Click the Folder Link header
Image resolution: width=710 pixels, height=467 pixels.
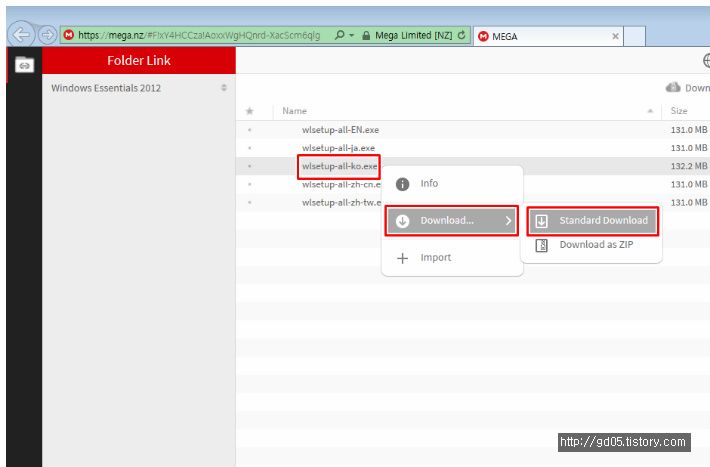(139, 60)
